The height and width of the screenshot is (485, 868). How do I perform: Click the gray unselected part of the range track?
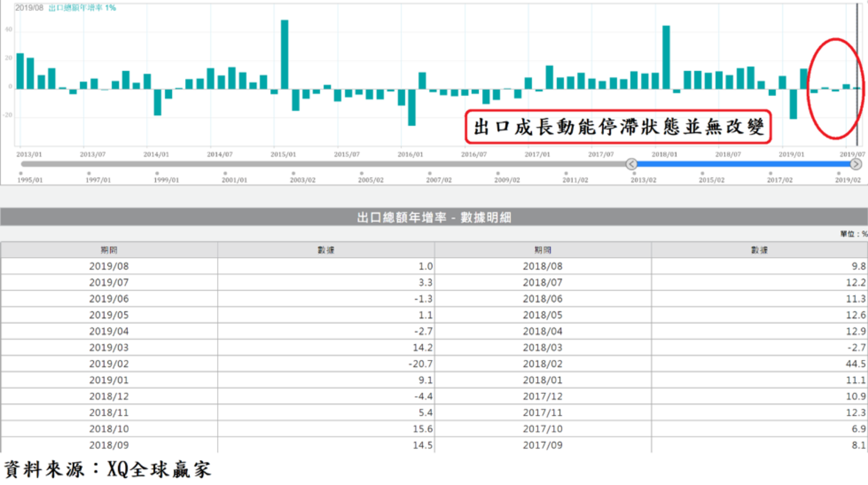pyautogui.click(x=322, y=164)
